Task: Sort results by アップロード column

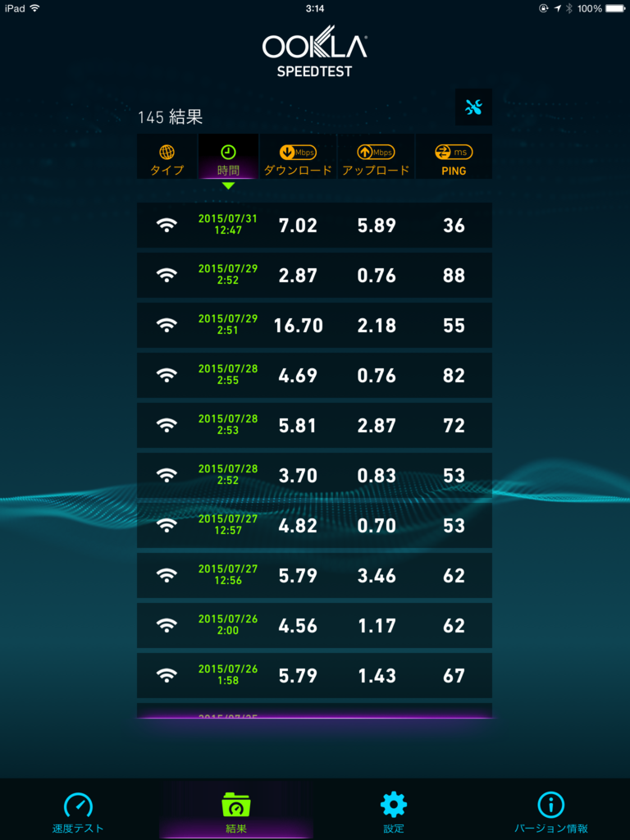Action: point(376,157)
